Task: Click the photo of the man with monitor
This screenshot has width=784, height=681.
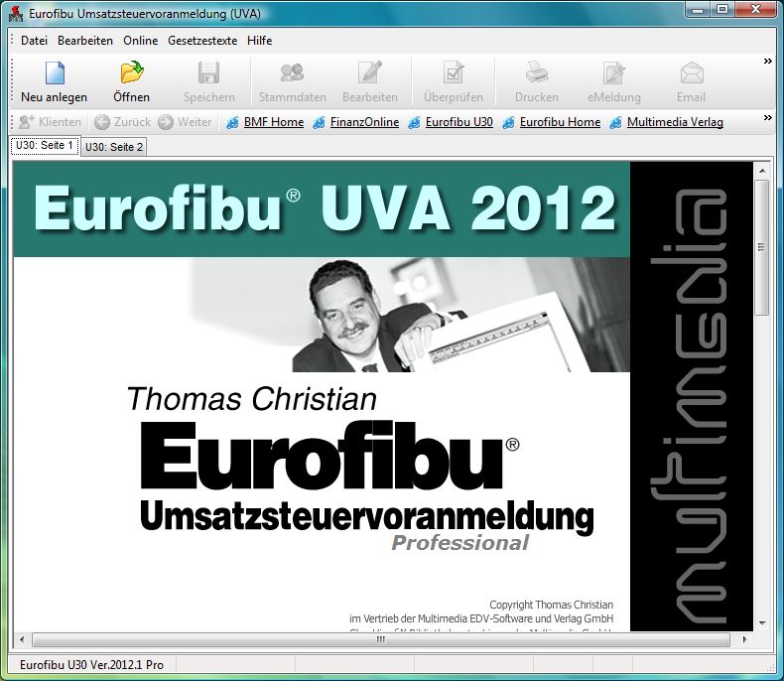Action: tap(410, 315)
